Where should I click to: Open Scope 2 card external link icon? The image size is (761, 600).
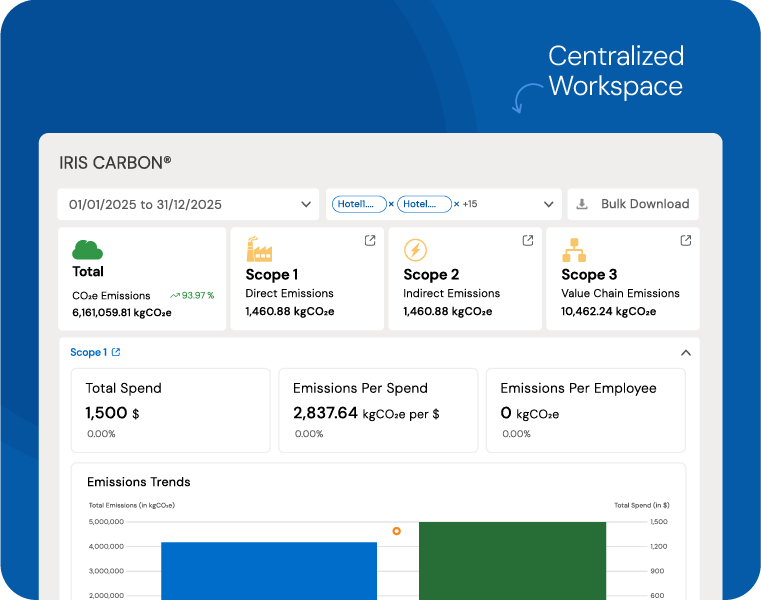click(x=528, y=240)
